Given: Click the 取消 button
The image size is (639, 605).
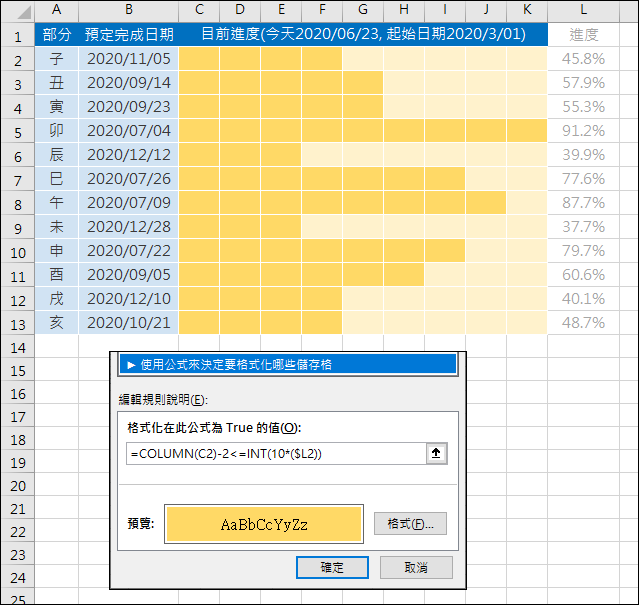Looking at the screenshot, I should [416, 567].
